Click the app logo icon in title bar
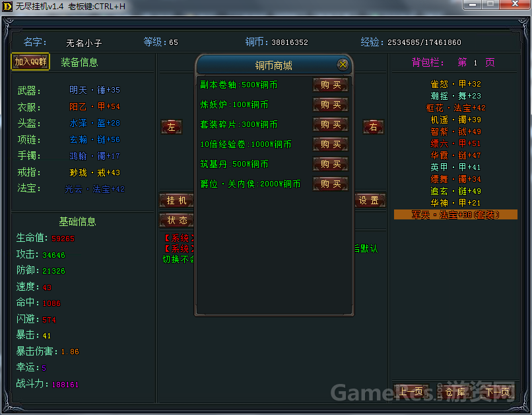This screenshot has height=415, width=532. click(8, 6)
